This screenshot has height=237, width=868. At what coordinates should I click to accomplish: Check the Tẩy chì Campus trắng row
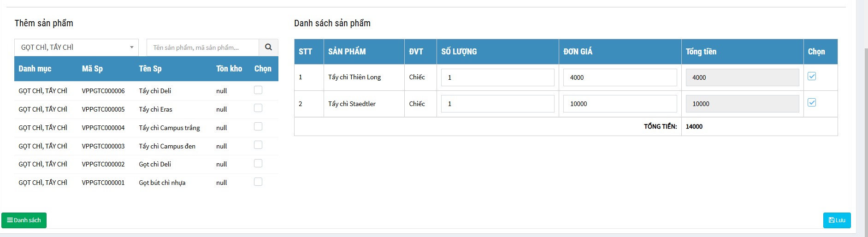click(258, 126)
